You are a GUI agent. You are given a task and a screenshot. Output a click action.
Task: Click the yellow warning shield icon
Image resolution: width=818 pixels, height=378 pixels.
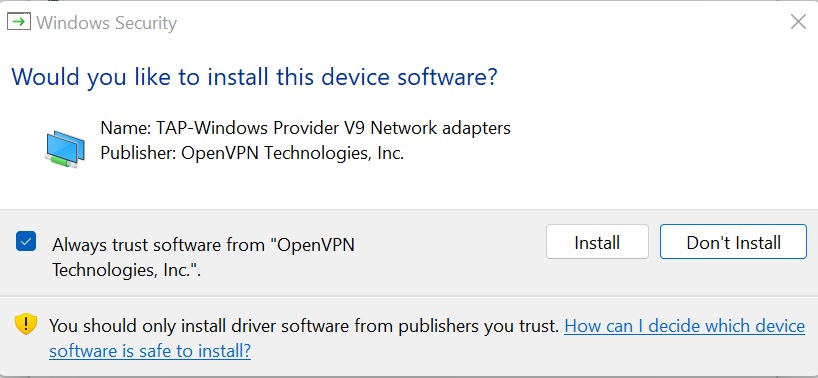click(26, 324)
